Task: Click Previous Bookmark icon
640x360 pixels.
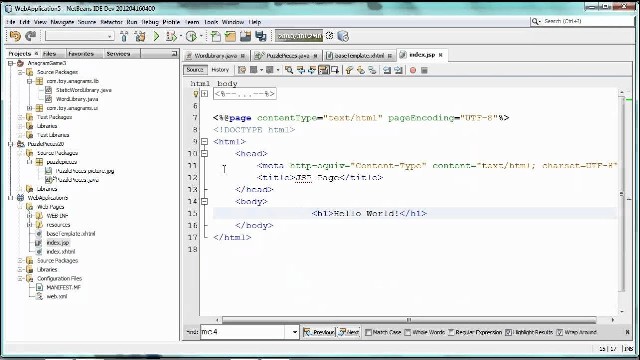Action: coord(349,70)
